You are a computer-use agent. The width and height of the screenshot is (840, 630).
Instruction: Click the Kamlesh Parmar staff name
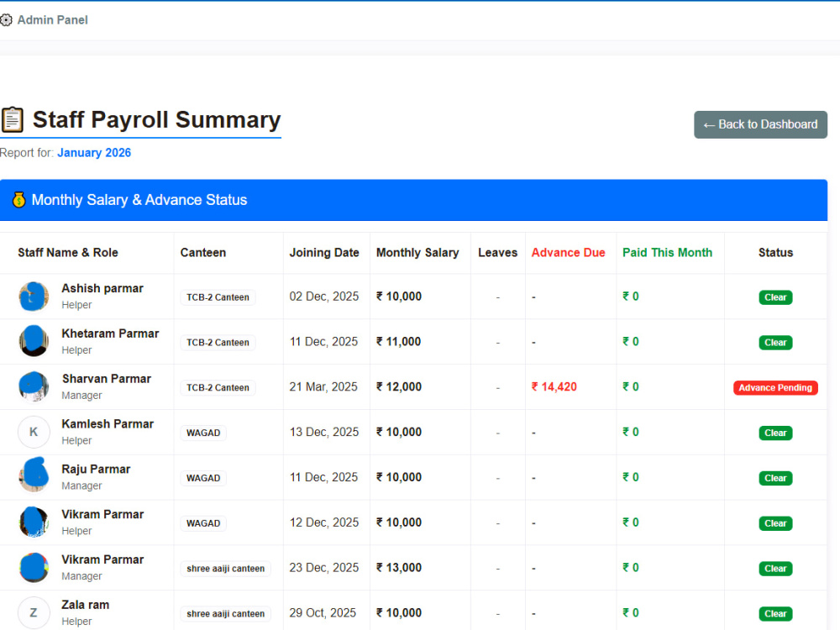(108, 423)
